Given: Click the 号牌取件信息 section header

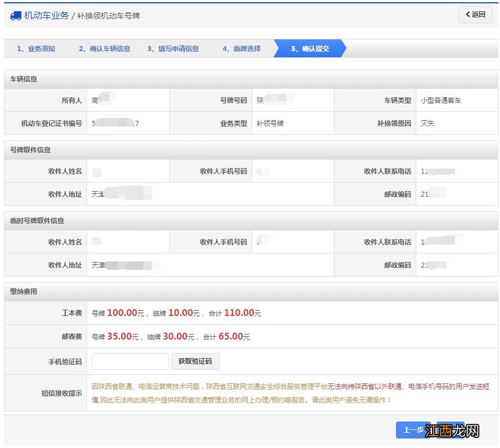Looking at the screenshot, I should [30, 150].
